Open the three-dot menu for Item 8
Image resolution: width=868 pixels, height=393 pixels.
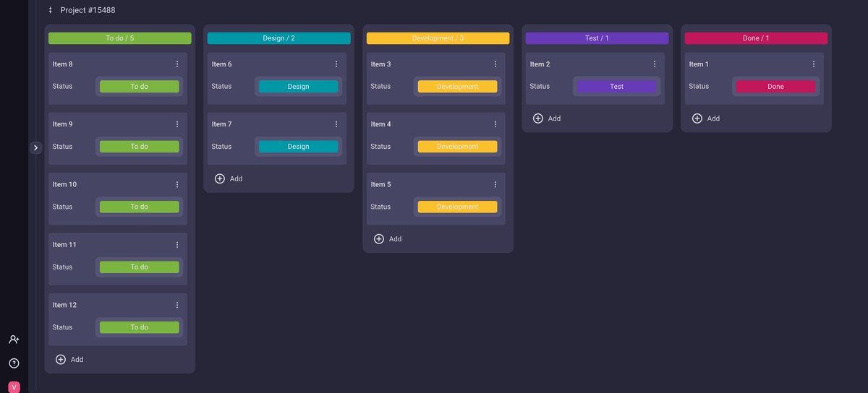pyautogui.click(x=177, y=64)
